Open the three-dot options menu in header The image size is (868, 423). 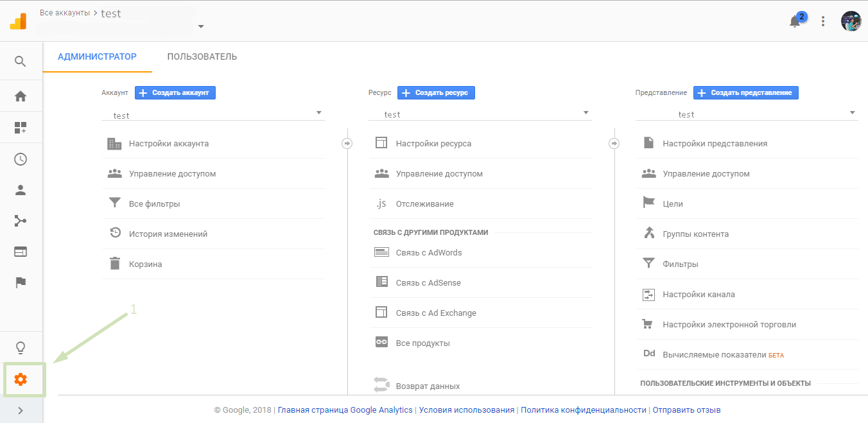(x=823, y=21)
